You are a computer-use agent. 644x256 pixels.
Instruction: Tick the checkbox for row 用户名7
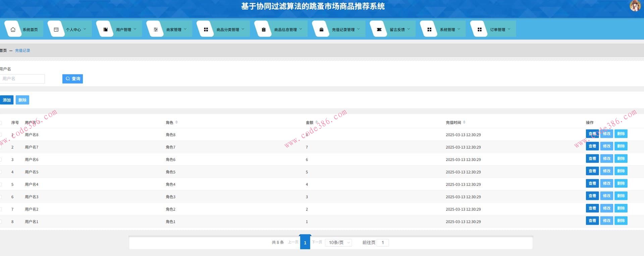click(x=1, y=147)
